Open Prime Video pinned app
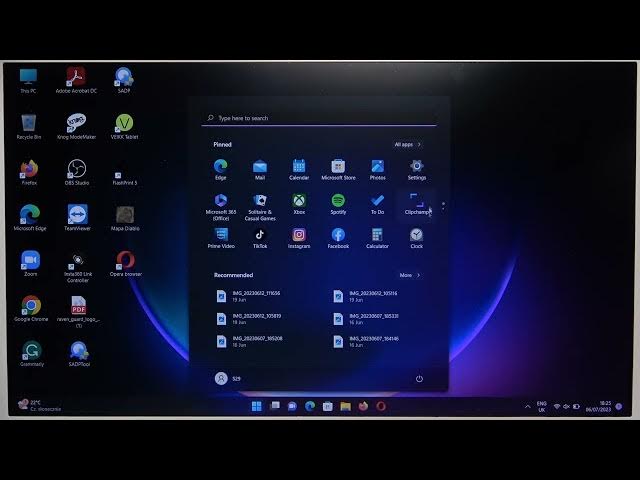Image resolution: width=640 pixels, height=480 pixels. pyautogui.click(x=221, y=238)
